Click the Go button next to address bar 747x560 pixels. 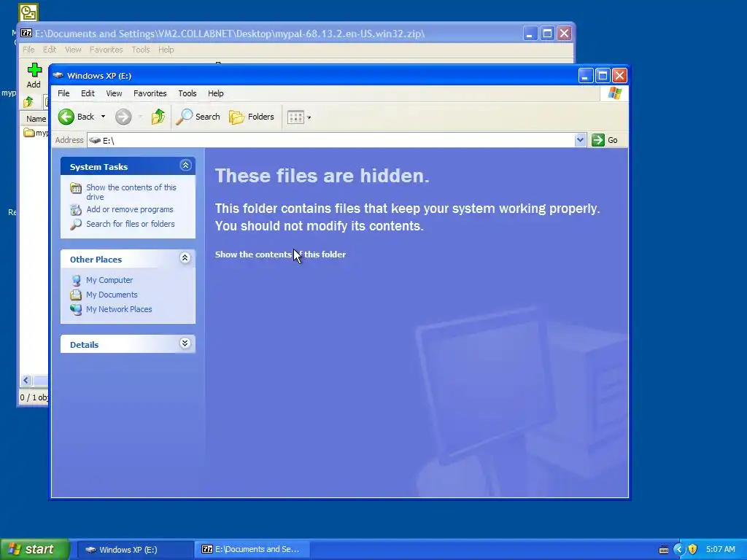click(605, 140)
